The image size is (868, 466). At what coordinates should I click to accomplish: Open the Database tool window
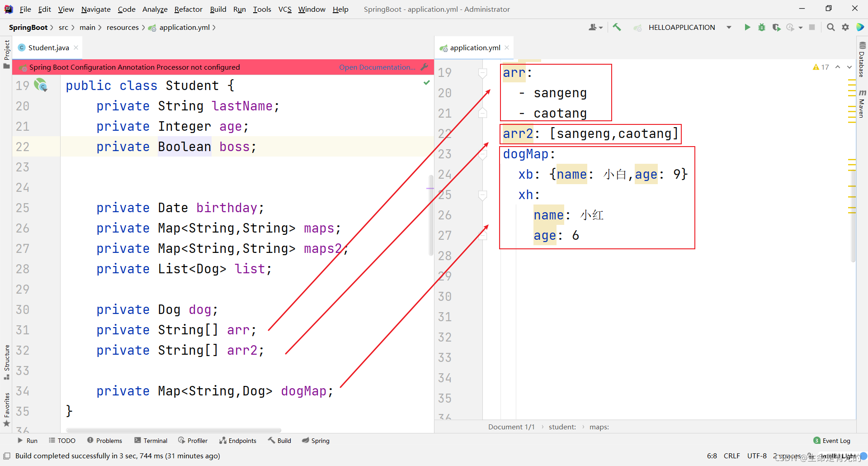[862, 59]
